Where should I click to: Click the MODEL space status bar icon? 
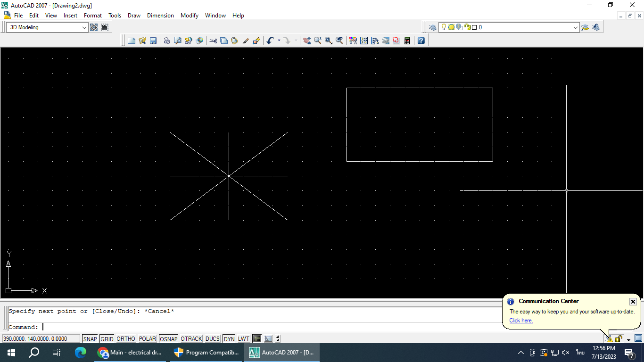(257, 338)
